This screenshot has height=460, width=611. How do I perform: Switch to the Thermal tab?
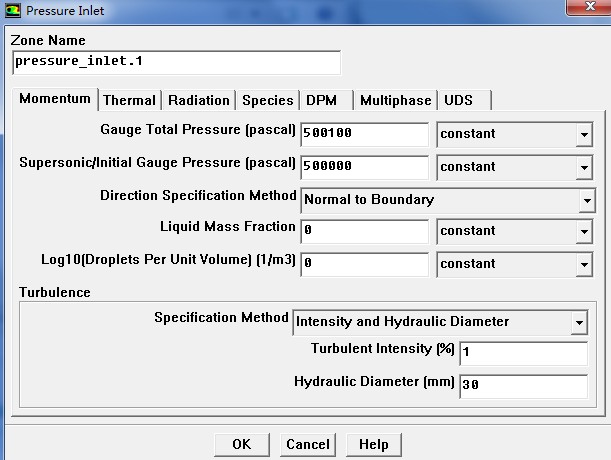(x=129, y=100)
